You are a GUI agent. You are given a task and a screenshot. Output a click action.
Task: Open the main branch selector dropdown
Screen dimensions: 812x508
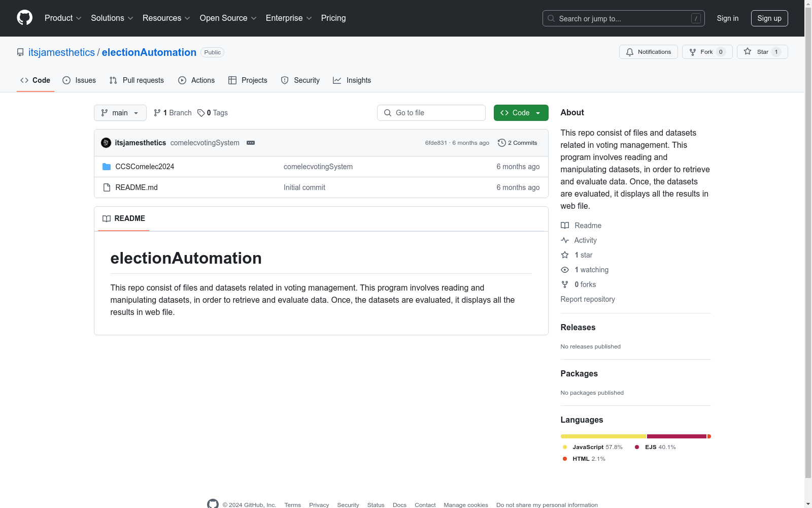120,113
